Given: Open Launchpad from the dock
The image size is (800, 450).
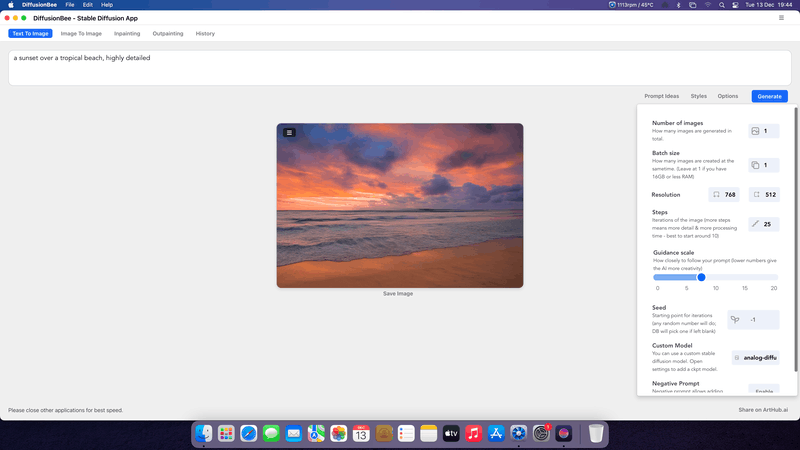Looking at the screenshot, I should (x=226, y=434).
